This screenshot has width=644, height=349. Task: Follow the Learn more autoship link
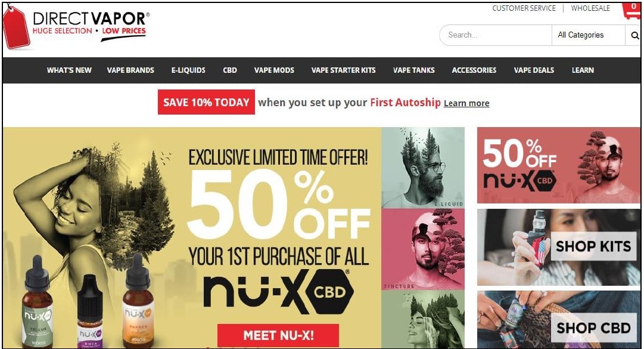tap(466, 103)
